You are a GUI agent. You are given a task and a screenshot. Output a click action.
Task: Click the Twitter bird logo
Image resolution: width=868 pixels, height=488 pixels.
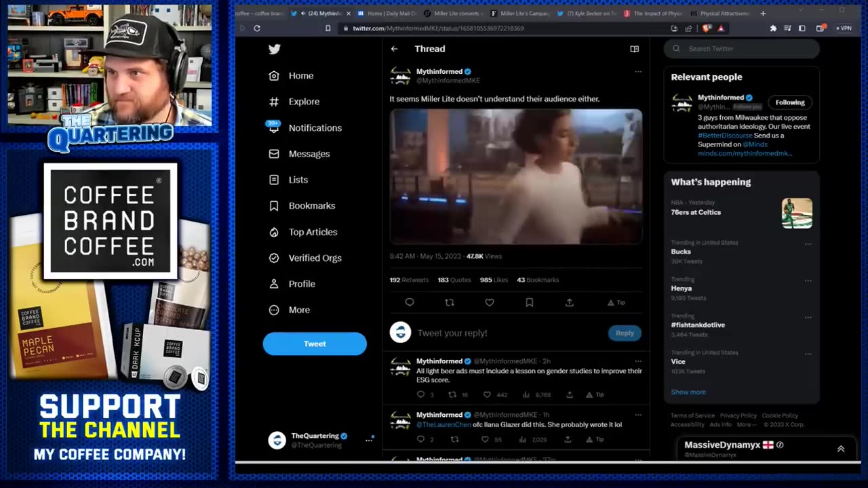point(274,49)
